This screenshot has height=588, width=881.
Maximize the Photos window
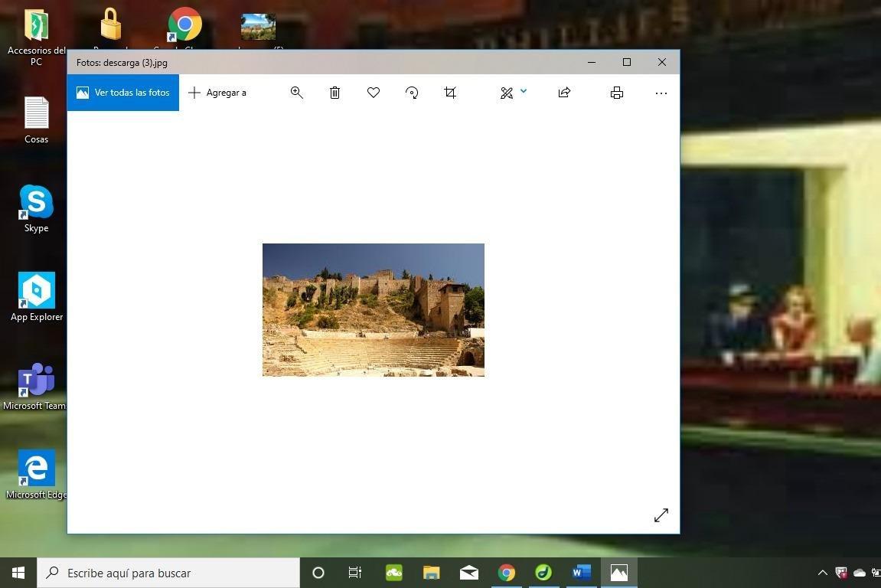point(627,62)
